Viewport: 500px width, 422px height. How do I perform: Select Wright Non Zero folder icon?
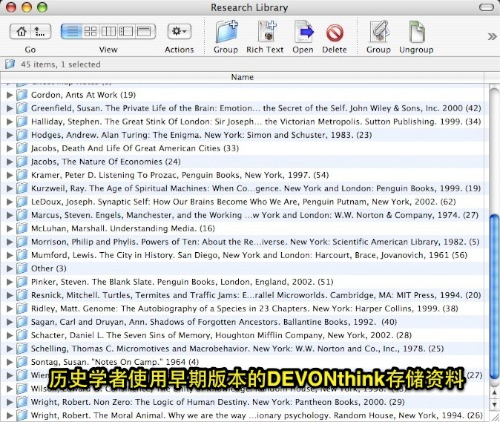(22, 402)
